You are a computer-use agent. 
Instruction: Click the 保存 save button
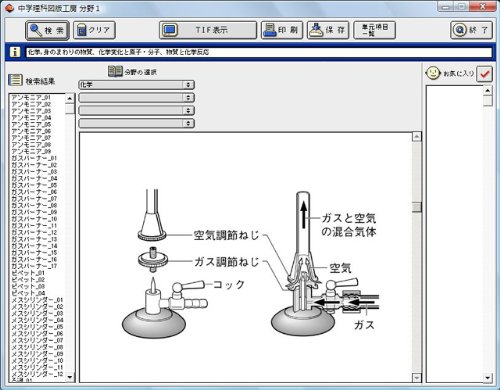(328, 30)
